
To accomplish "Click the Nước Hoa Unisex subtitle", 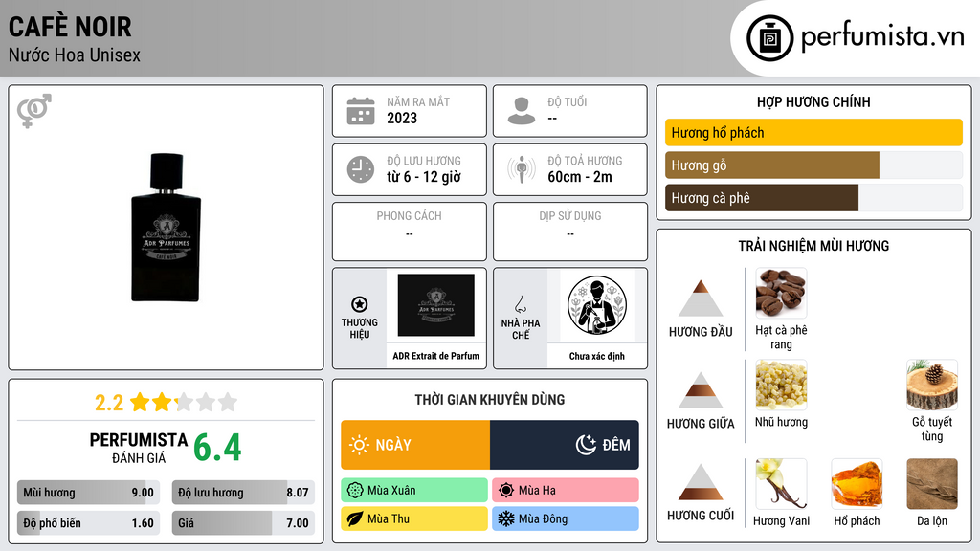I will click(x=75, y=55).
